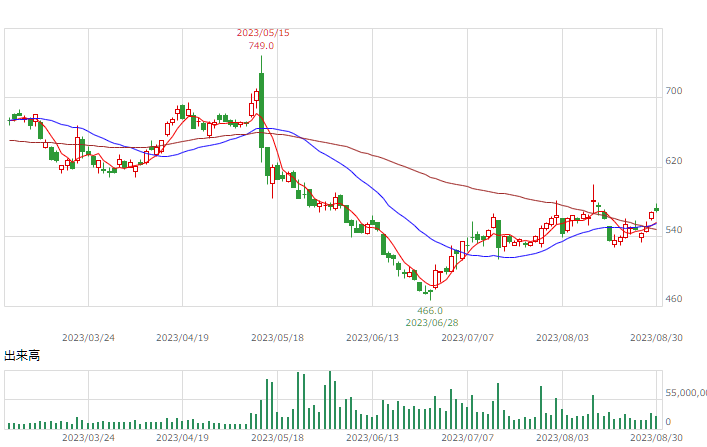
Task: Click the 749.0 high price label
Action: click(261, 46)
